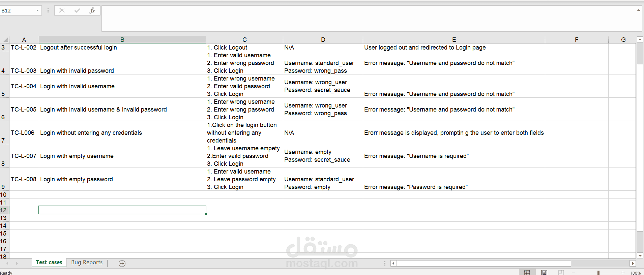Select cell with TC-L-008
The image size is (644, 275).
[x=24, y=179]
